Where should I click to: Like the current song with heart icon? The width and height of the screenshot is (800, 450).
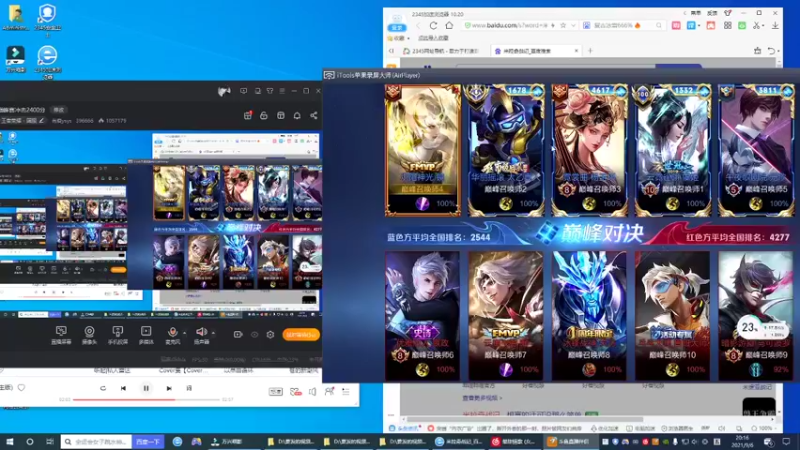click(x=21, y=388)
